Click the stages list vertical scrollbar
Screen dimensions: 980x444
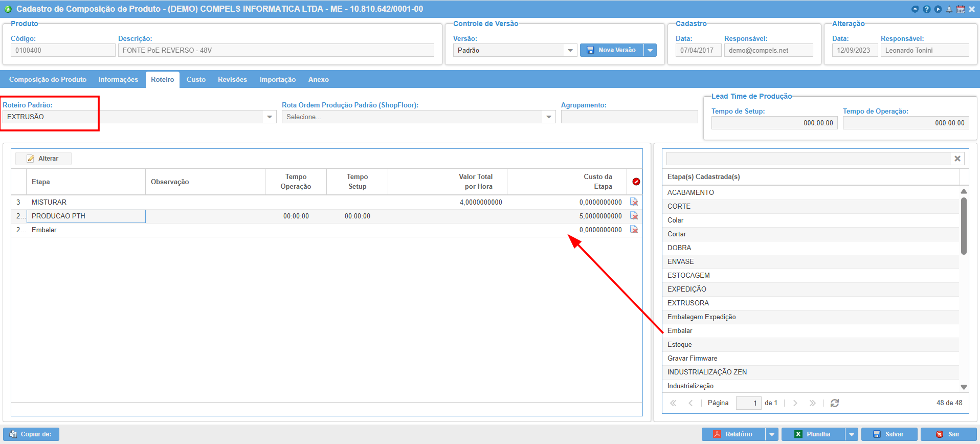pos(964,226)
